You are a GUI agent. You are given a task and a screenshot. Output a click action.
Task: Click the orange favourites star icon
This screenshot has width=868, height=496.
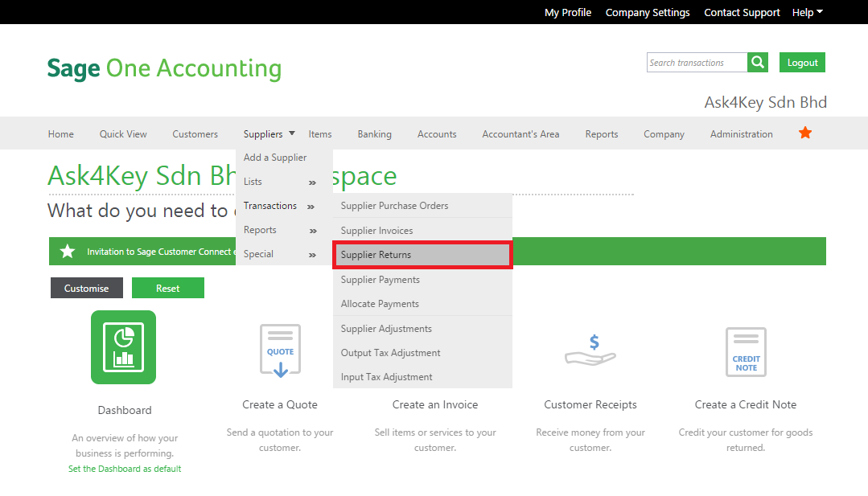(x=805, y=133)
